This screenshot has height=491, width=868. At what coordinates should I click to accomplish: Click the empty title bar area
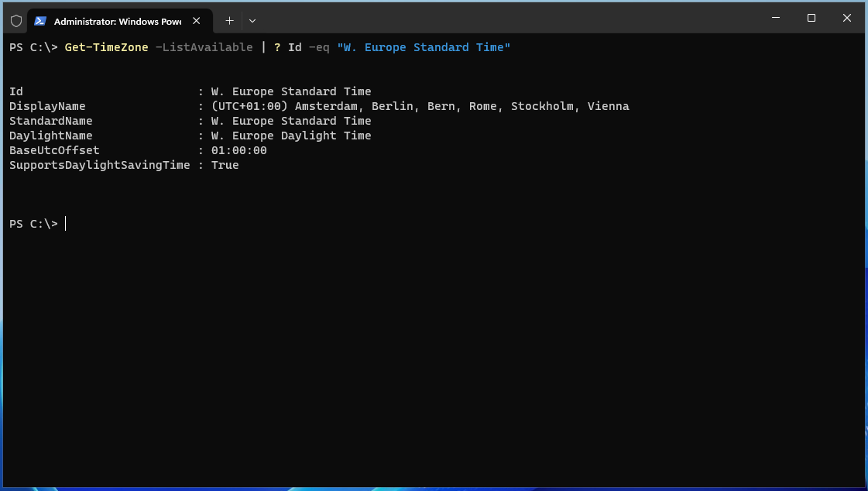(x=503, y=17)
